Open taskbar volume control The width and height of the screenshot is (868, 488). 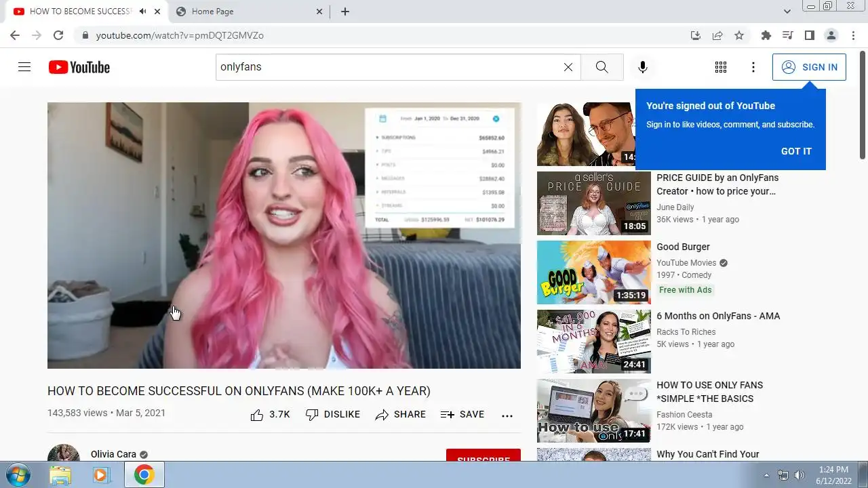(x=800, y=475)
